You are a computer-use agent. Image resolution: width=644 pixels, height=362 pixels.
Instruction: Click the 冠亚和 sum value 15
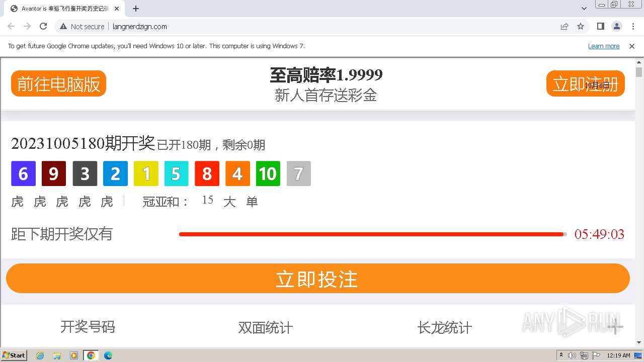click(208, 200)
